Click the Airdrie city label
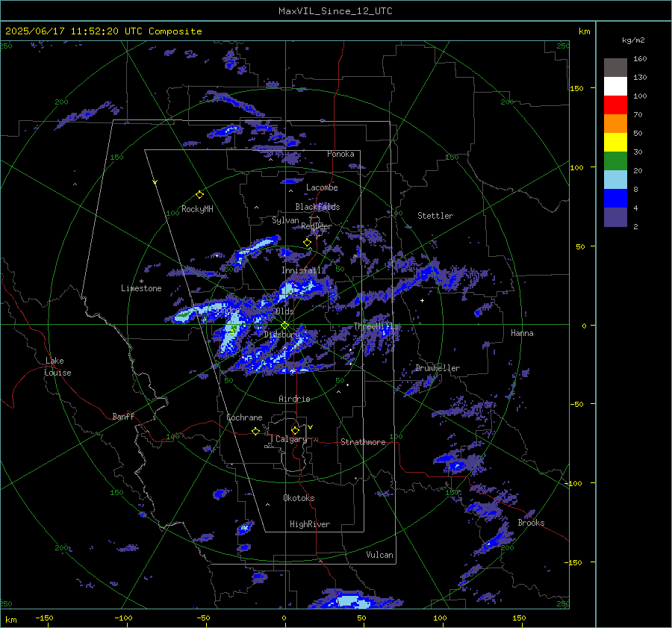Viewport: 672px width, 628px height. click(x=294, y=399)
